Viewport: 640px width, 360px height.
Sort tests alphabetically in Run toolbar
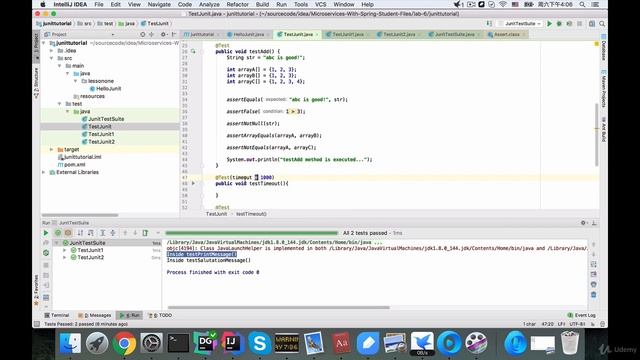[x=80, y=233]
